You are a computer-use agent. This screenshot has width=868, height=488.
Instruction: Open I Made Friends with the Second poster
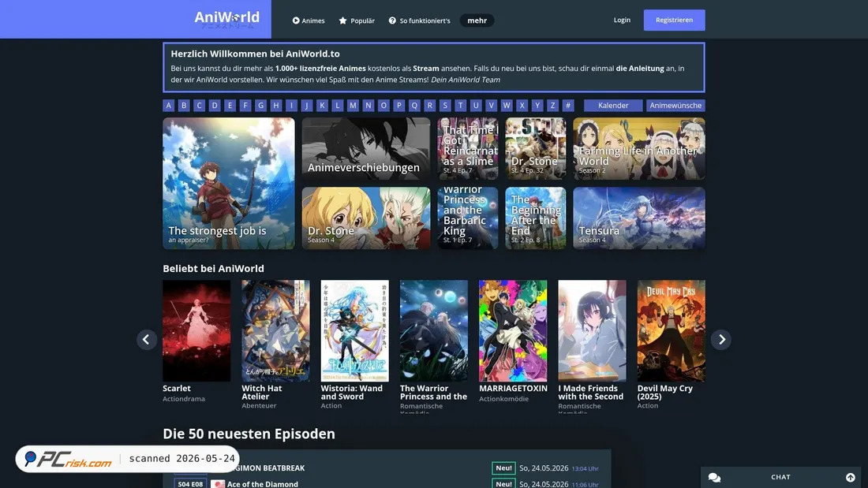click(593, 330)
